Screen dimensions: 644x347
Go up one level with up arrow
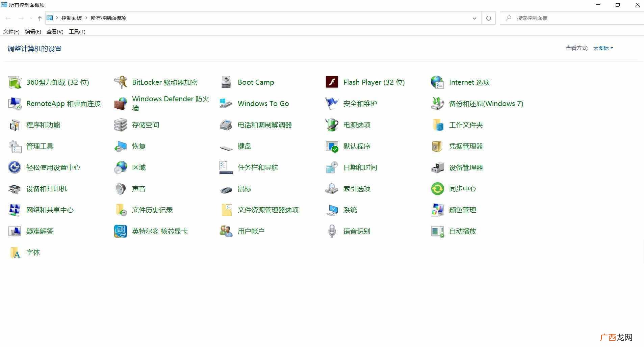40,18
